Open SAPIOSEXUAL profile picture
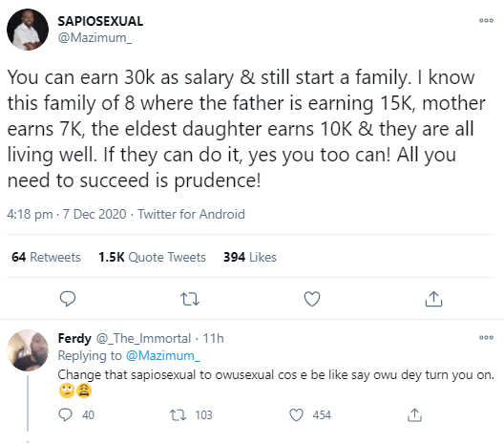Image resolution: width=504 pixels, height=444 pixels. click(x=28, y=30)
